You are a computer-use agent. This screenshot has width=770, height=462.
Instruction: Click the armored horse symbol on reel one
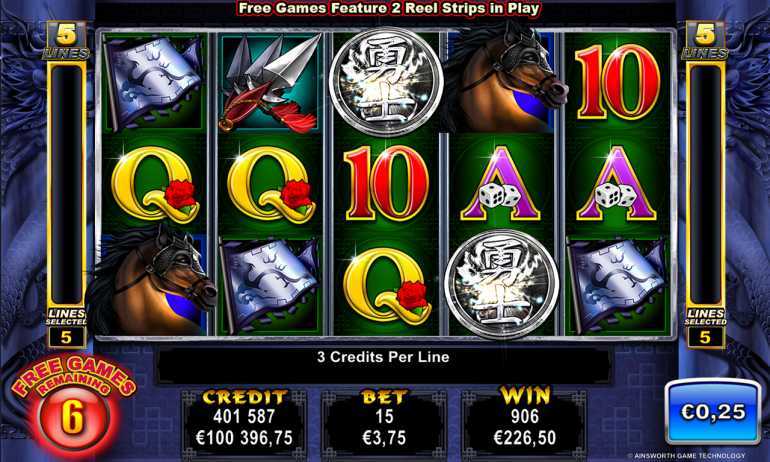[x=153, y=282]
